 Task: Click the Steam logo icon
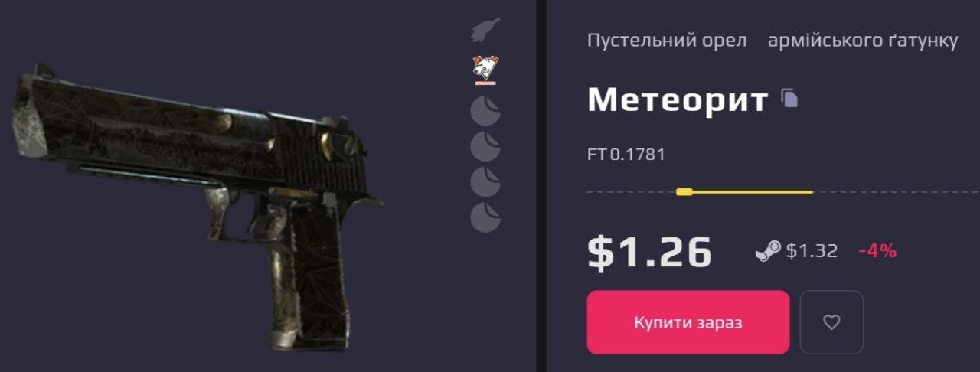[768, 250]
